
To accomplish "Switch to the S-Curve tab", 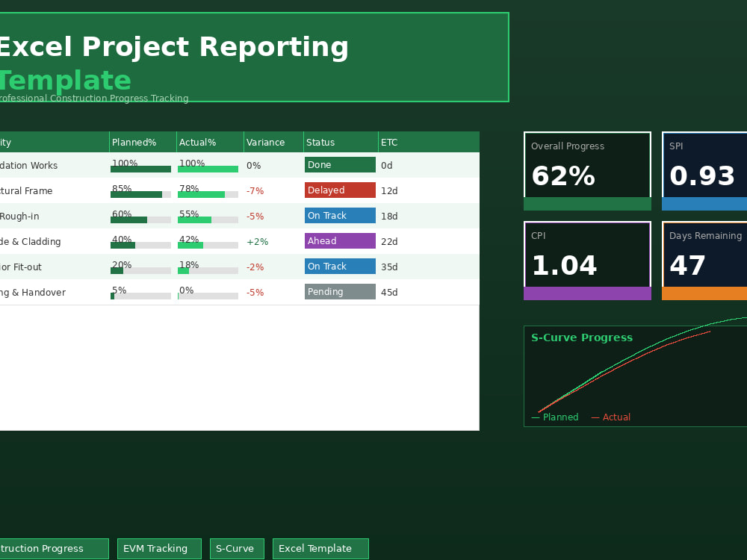I will [x=237, y=549].
